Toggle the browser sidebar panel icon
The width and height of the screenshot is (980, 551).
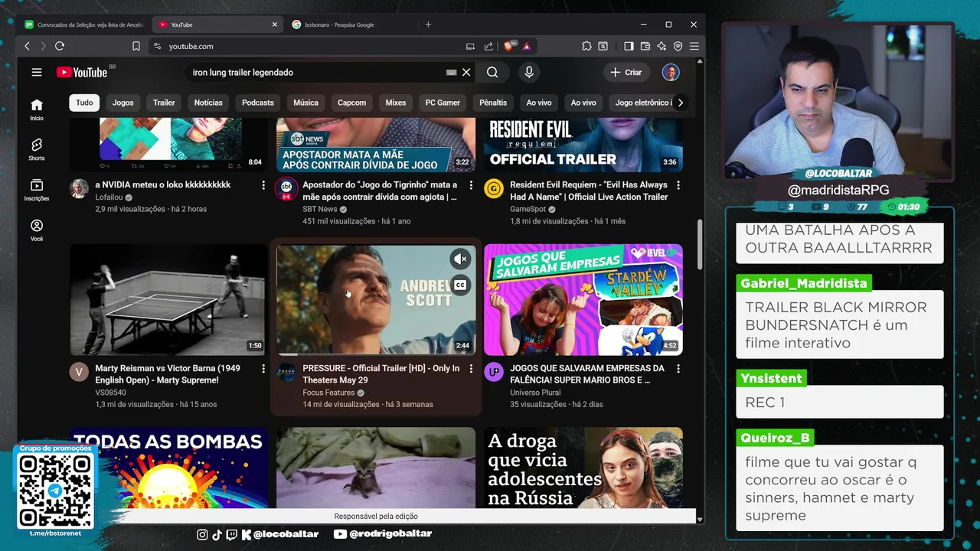tap(629, 46)
